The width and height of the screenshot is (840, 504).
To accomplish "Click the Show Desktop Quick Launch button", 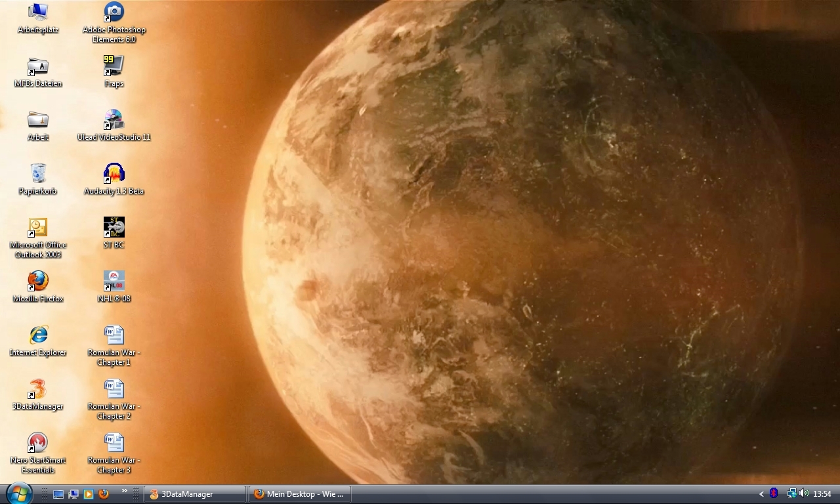I will [58, 494].
